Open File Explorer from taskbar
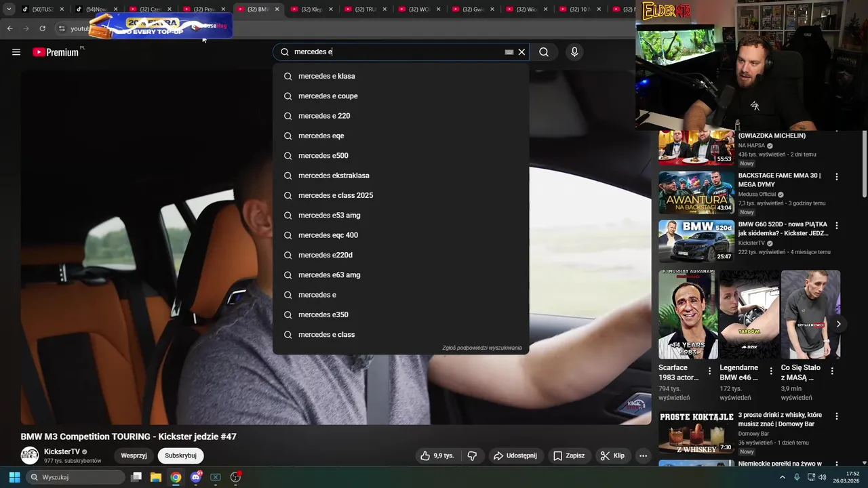The image size is (868, 488). pos(155,477)
